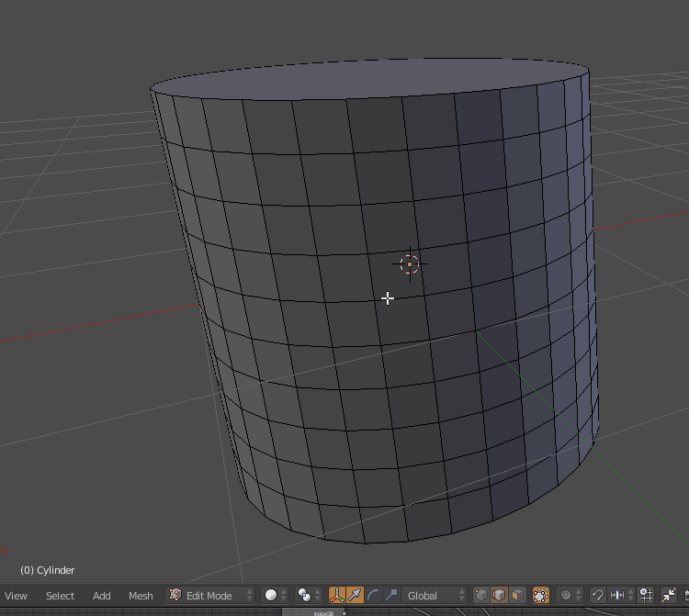Open the proportional editing dropdown
Screen dimensions: 689x616
coord(570,596)
